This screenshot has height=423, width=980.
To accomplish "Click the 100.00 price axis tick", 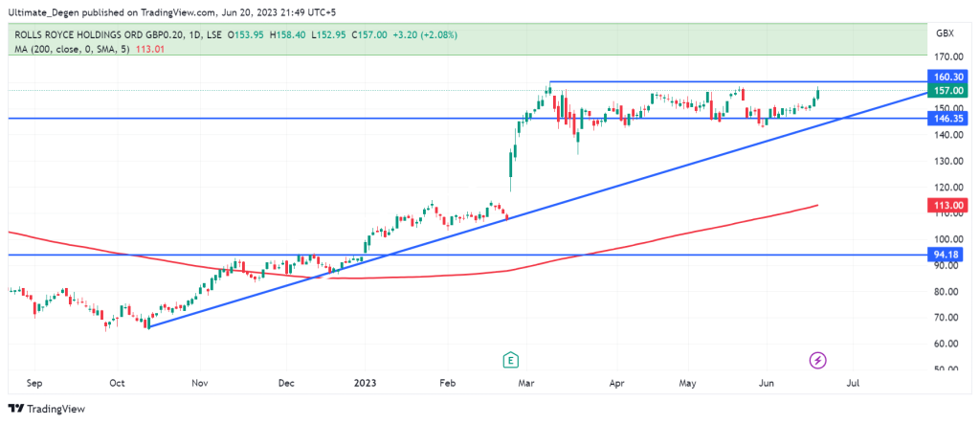I will (x=948, y=239).
